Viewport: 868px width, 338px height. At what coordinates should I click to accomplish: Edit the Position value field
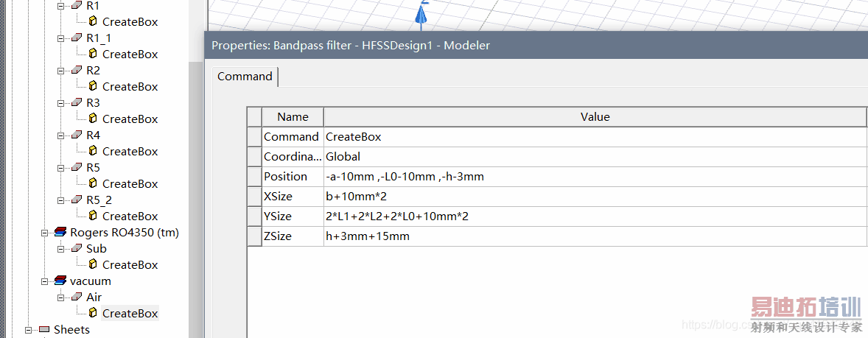pos(595,177)
